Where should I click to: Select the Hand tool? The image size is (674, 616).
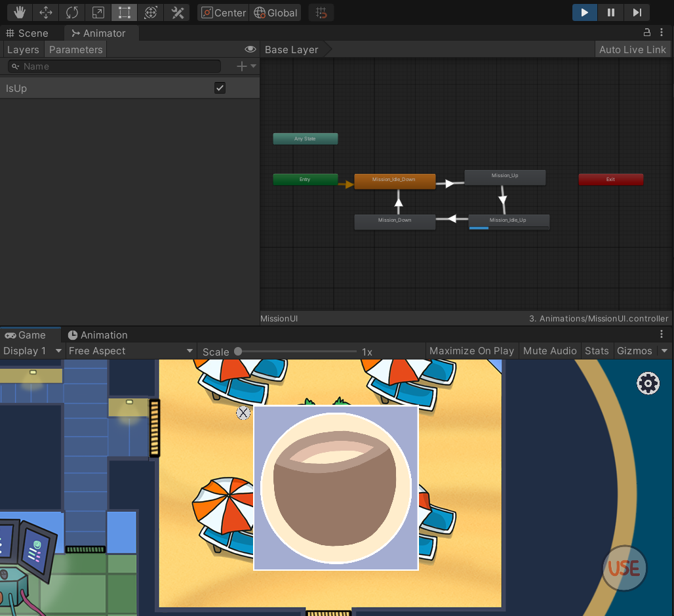[x=20, y=12]
